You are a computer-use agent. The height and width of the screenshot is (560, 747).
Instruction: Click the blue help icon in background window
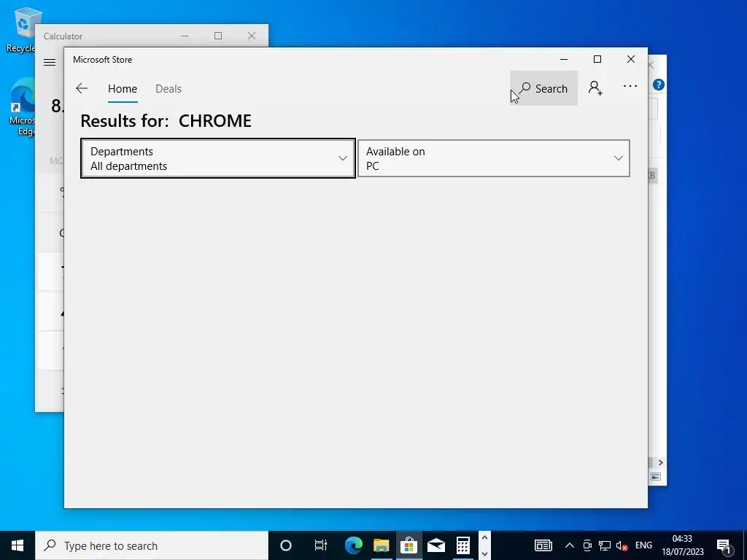pyautogui.click(x=659, y=85)
